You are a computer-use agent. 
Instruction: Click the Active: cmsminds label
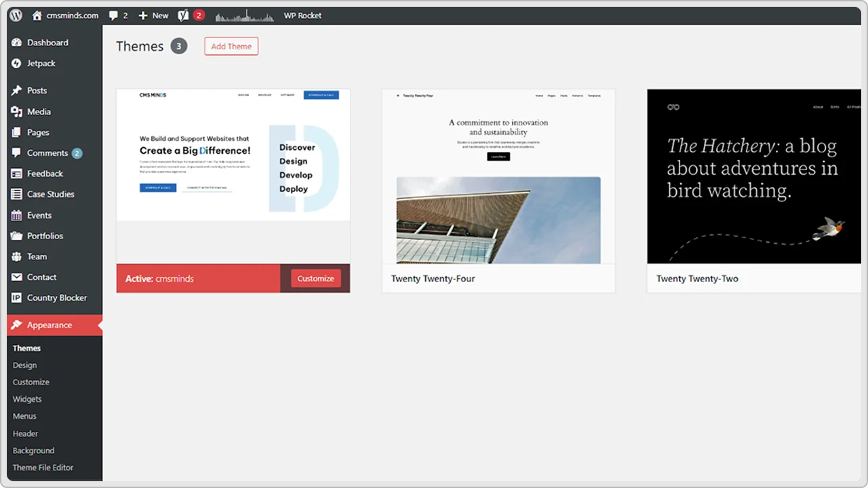[x=159, y=279]
